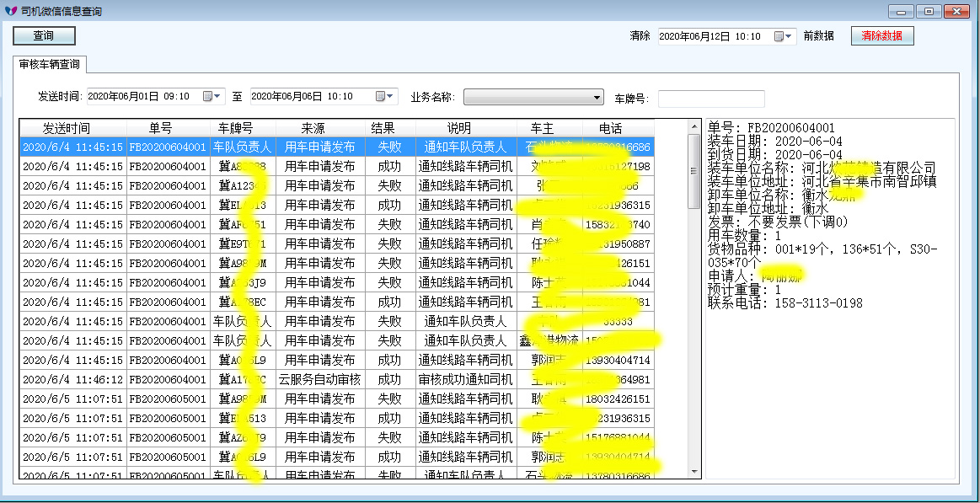Viewport: 980px width, 503px height.
Task: Click the 结果 column header
Action: coord(383,128)
